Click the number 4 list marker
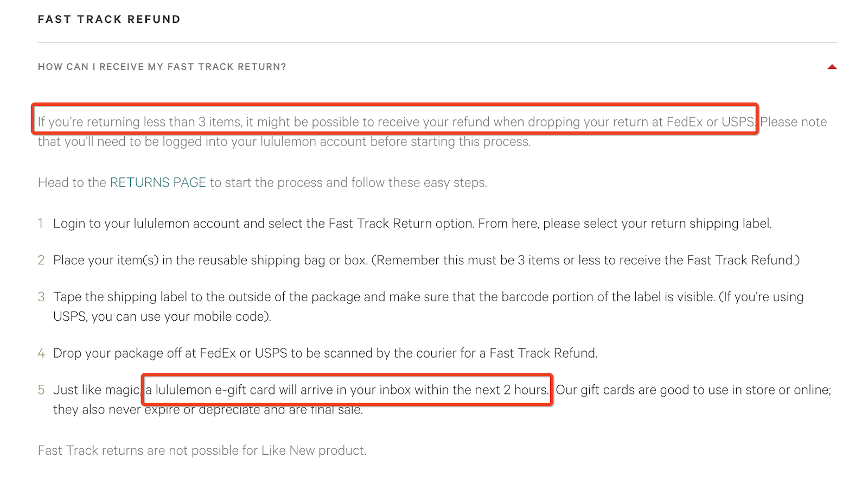 click(x=41, y=353)
